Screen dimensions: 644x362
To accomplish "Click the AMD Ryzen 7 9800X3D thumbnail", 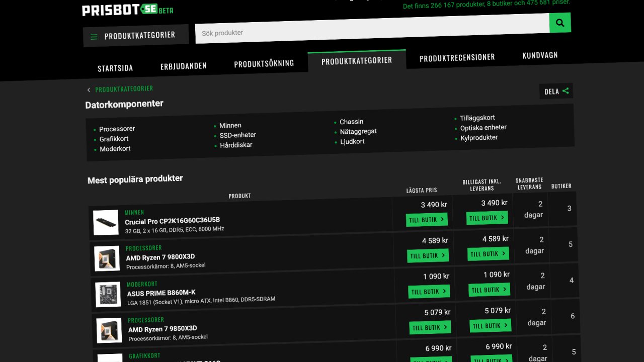I will pyautogui.click(x=107, y=258).
